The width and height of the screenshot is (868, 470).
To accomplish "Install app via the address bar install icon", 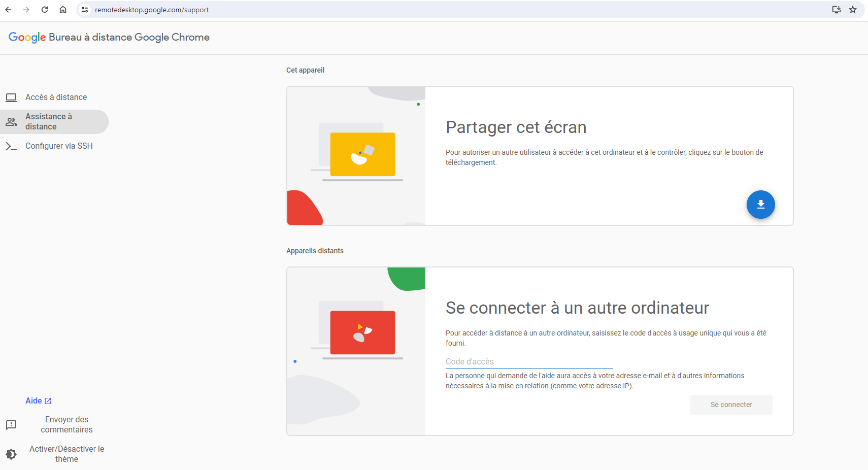I will point(837,10).
